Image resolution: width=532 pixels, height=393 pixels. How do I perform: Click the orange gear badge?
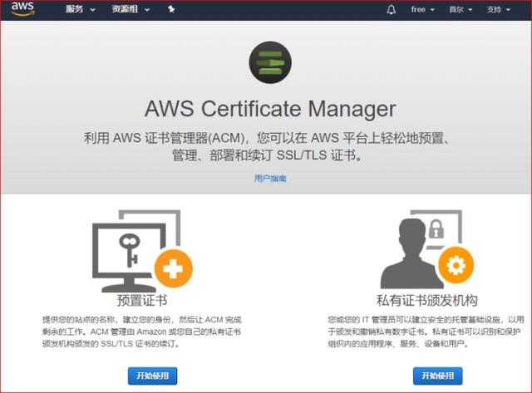456,266
